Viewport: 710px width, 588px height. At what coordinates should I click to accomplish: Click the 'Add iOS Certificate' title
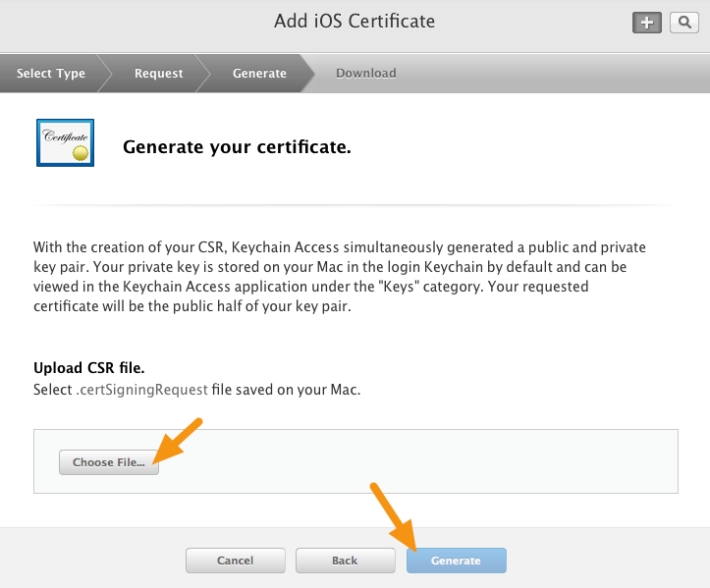355,22
